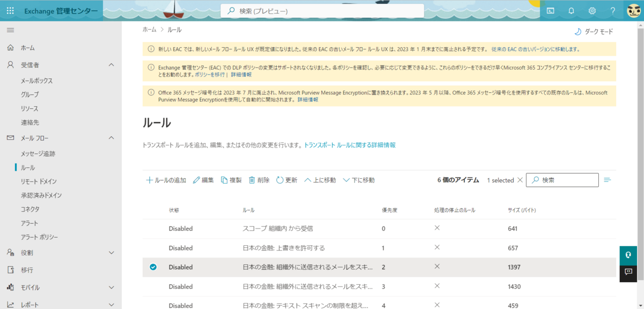The height and width of the screenshot is (309, 644).
Task: Click the Mobile icon in sidebar
Action: (10, 288)
